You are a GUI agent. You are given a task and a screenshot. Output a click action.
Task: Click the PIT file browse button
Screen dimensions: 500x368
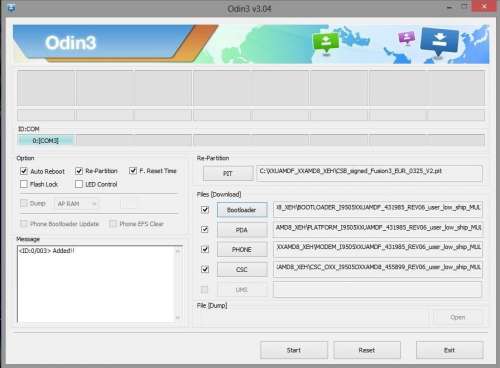[x=228, y=173]
